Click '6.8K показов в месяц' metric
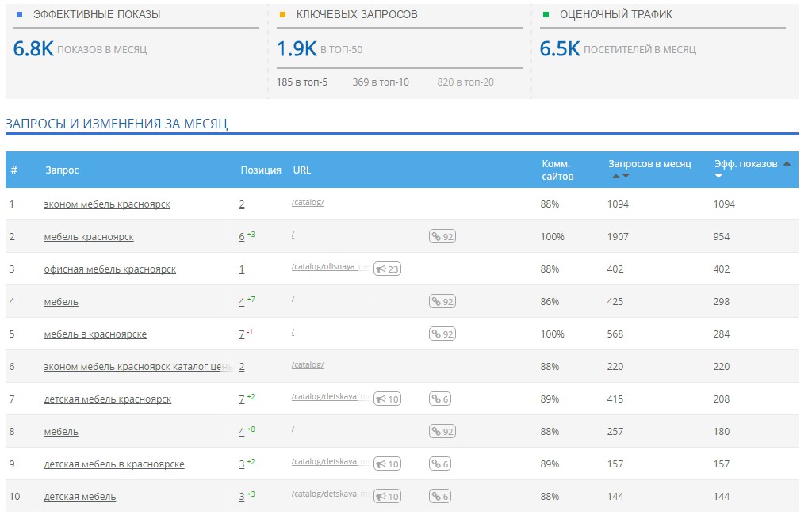This screenshot has width=812, height=519. (80, 49)
